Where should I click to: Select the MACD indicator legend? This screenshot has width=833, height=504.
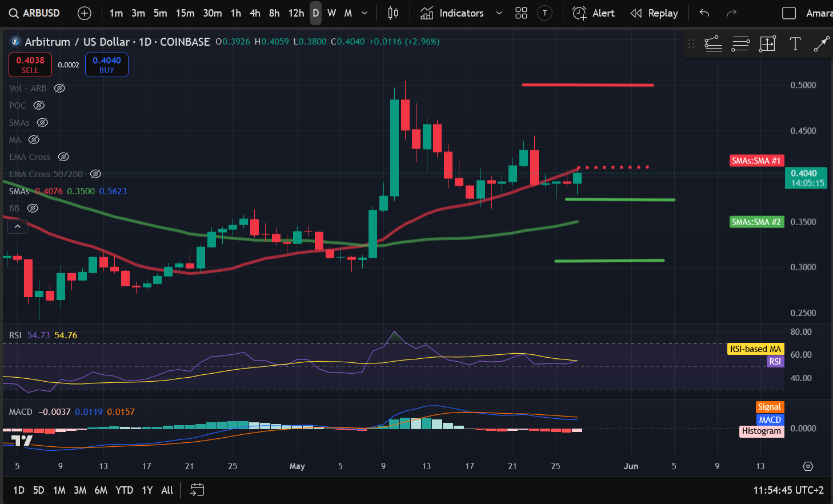[21, 411]
